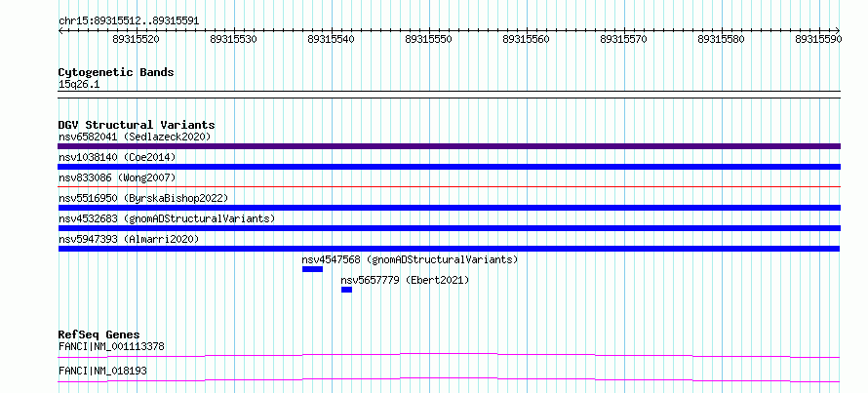The width and height of the screenshot is (868, 393).
Task: Click the Cytogenetic Bands track title
Action: coord(116,72)
